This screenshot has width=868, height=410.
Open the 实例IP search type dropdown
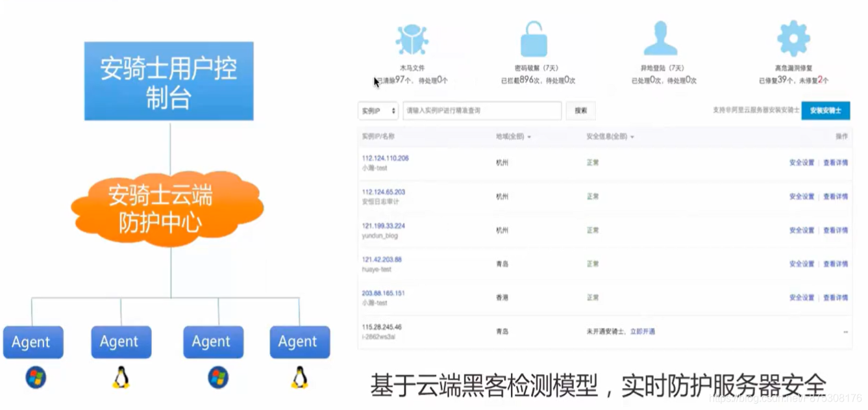coord(378,111)
